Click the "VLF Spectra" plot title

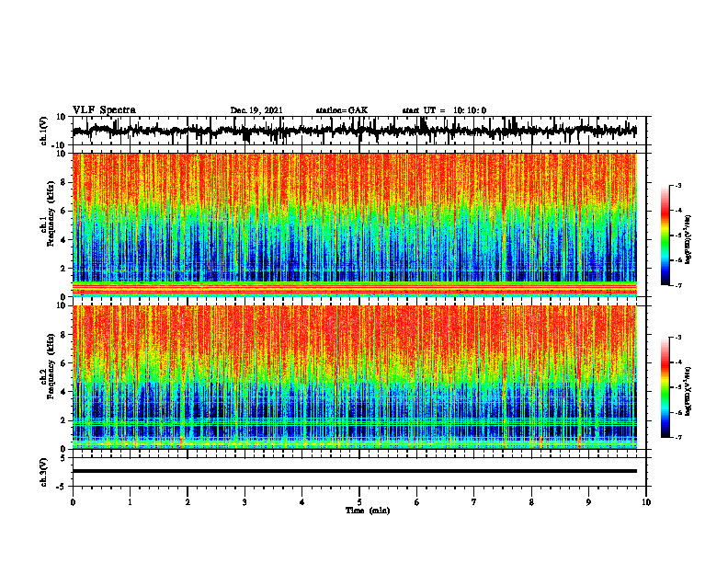coord(104,110)
